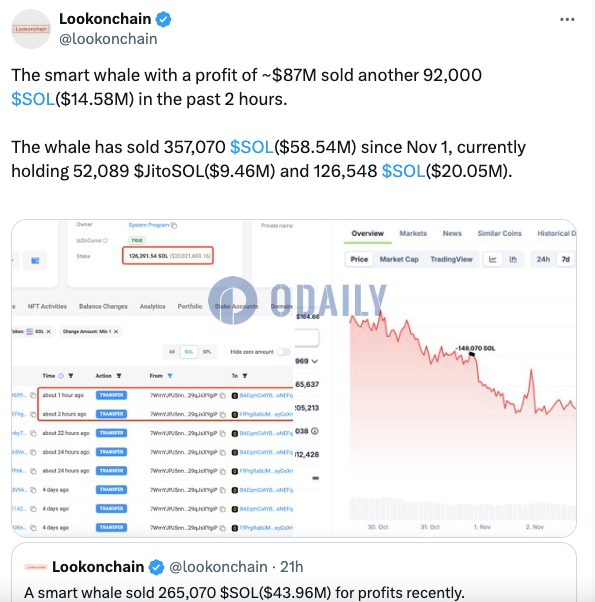Click the Time column filter funnel icon
595x602 pixels.
(x=71, y=376)
